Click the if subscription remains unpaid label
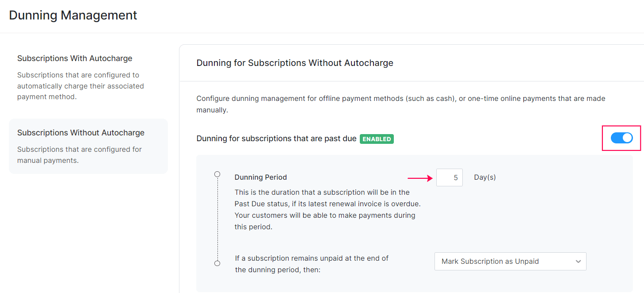The height and width of the screenshot is (293, 644). pos(311,263)
